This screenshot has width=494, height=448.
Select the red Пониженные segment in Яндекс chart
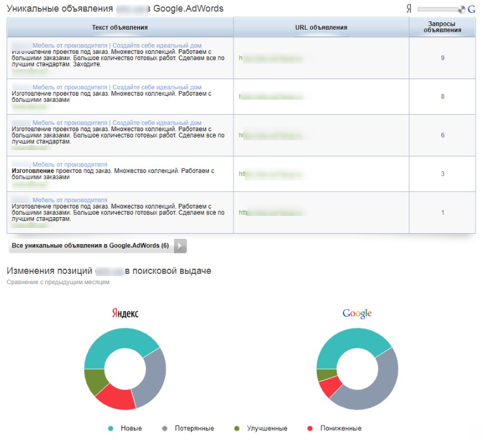(x=117, y=398)
